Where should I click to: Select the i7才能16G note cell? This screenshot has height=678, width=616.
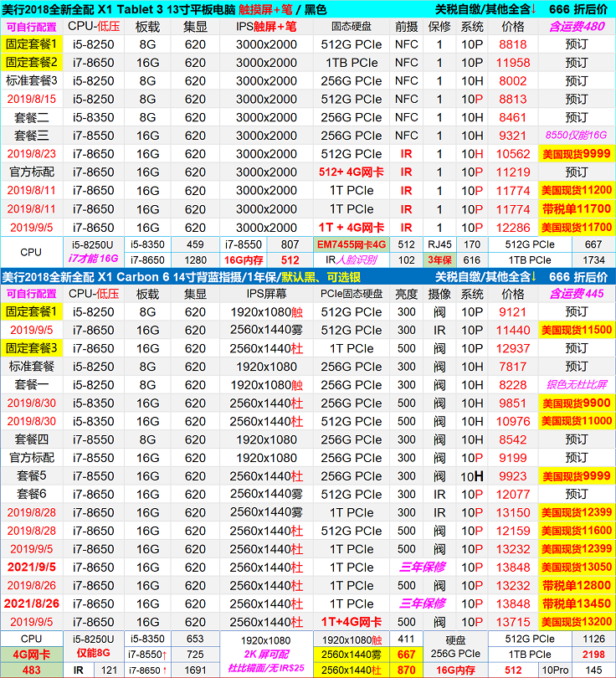click(92, 260)
